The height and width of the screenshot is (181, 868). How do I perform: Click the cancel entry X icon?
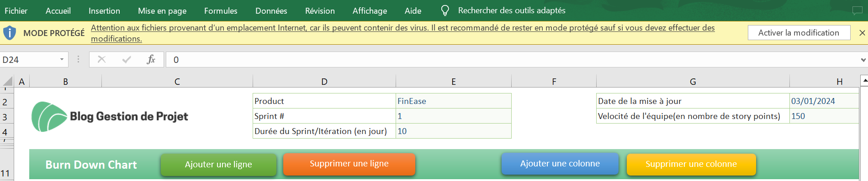click(x=101, y=60)
